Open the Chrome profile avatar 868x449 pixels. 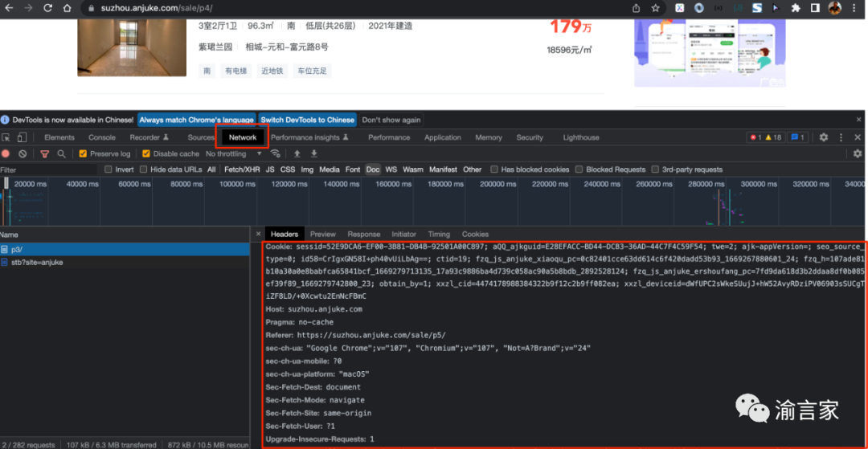[x=834, y=8]
